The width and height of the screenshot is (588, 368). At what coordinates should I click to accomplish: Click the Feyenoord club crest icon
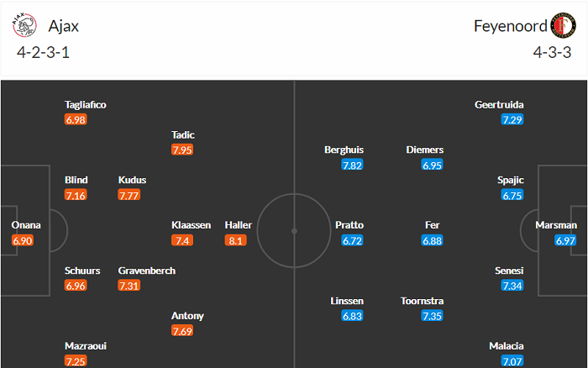(561, 26)
